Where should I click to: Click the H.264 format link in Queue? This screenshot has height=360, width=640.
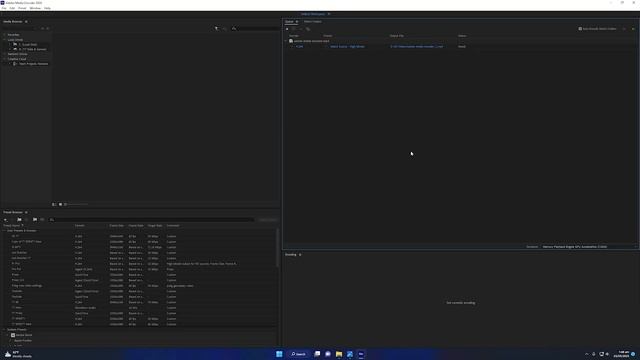300,47
